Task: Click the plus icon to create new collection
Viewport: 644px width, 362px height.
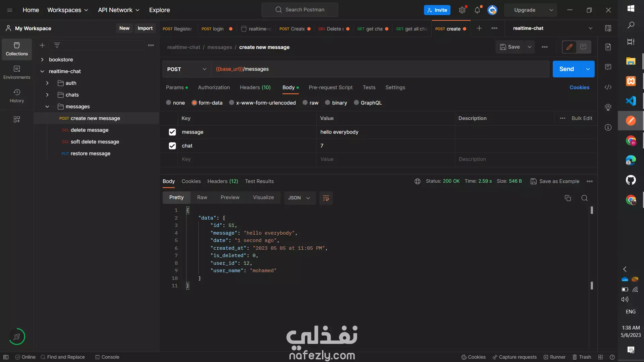Action: click(x=42, y=45)
